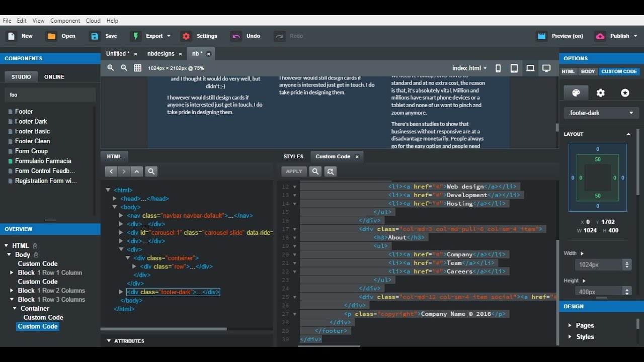The height and width of the screenshot is (362, 644).
Task: Close the Untitled tab
Action: coord(135,54)
